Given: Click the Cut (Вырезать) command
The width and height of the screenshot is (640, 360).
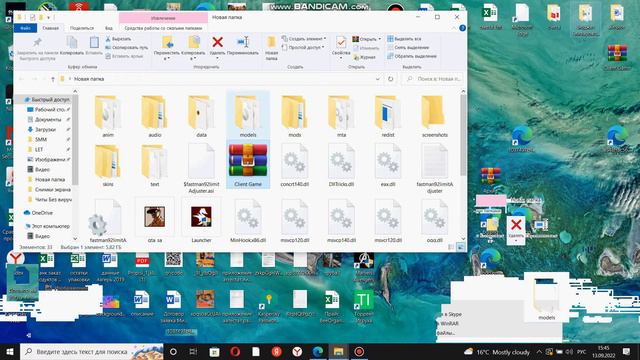Looking at the screenshot, I should coord(118,39).
